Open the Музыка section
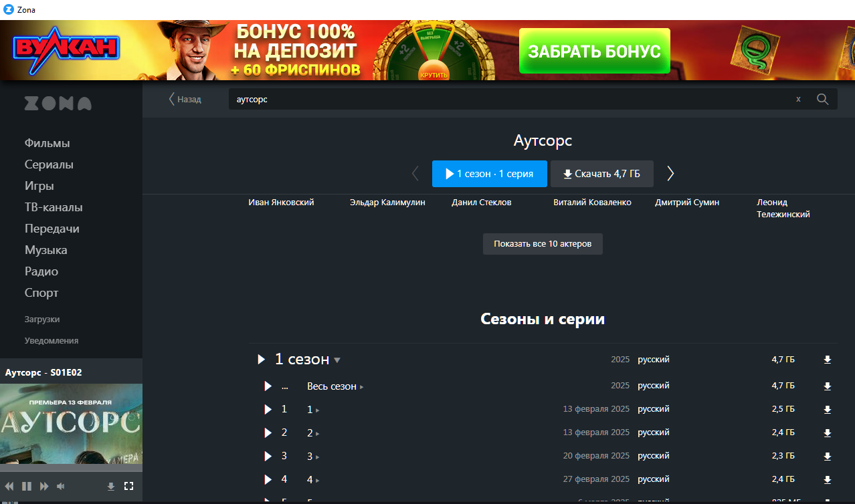855x504 pixels. (x=46, y=250)
